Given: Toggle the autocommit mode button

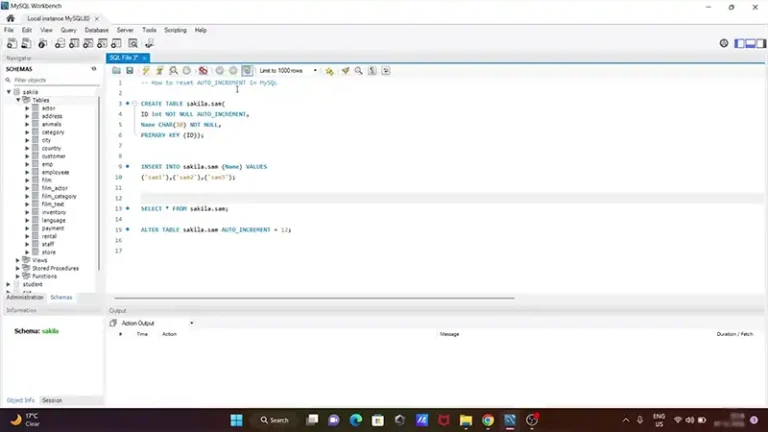Looking at the screenshot, I should 247,71.
